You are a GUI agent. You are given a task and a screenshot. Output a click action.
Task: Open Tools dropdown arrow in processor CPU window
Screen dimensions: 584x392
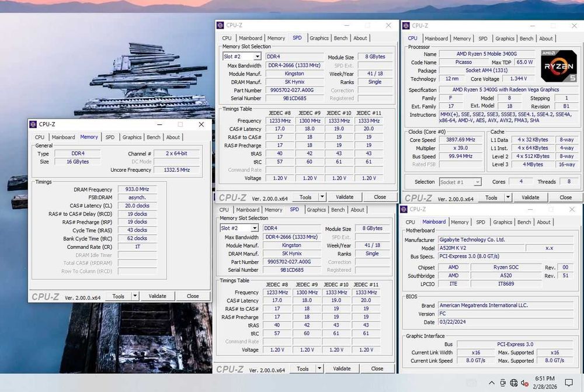509,197
